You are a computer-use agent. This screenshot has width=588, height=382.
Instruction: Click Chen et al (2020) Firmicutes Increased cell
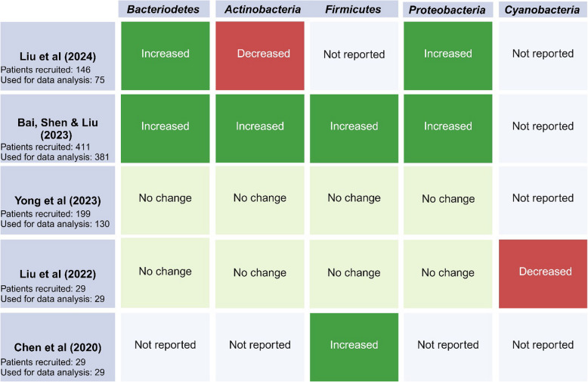pos(354,345)
